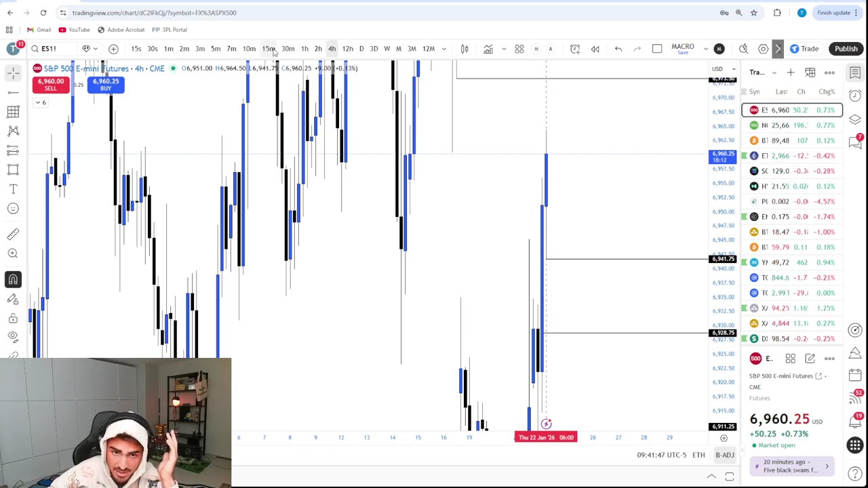Viewport: 868px width, 488px height.
Task: Open quick search lightning magnifier
Action: click(744, 49)
